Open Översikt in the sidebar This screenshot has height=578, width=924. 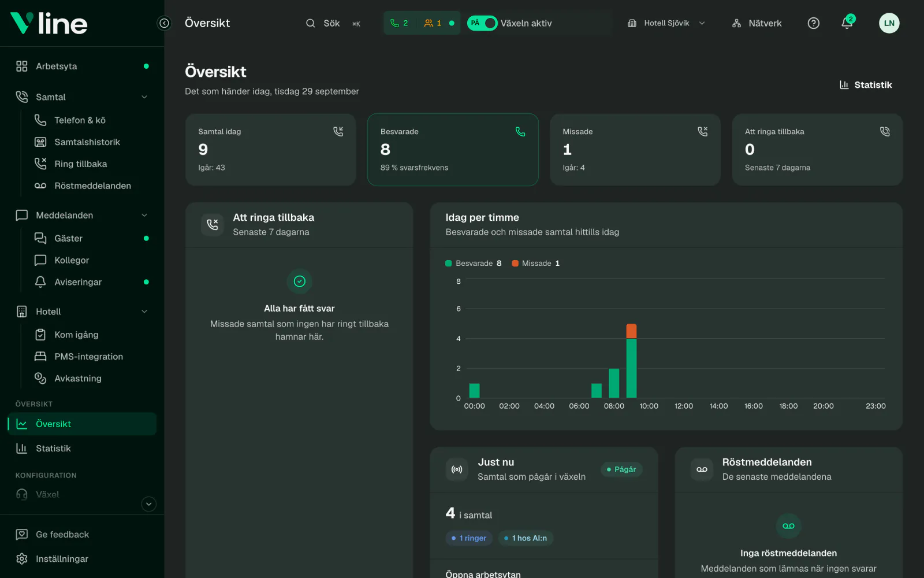pos(82,424)
